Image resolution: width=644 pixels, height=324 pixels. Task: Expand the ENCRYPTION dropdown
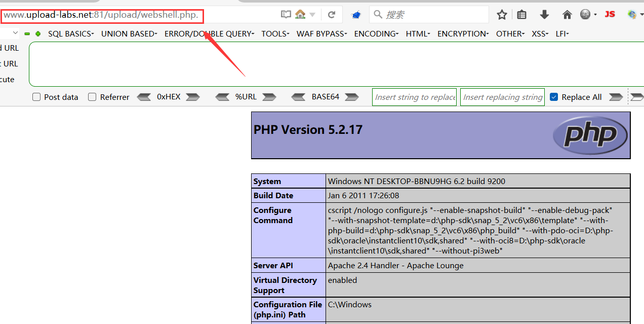463,34
